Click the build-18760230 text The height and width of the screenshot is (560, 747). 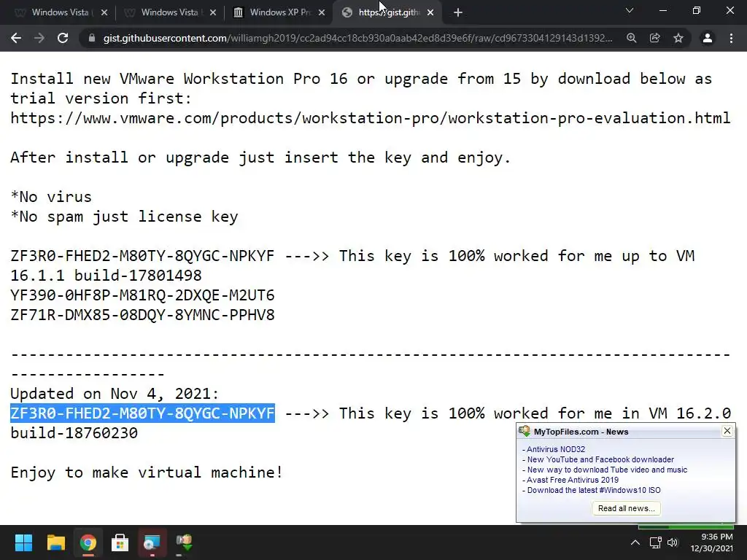pyautogui.click(x=74, y=433)
